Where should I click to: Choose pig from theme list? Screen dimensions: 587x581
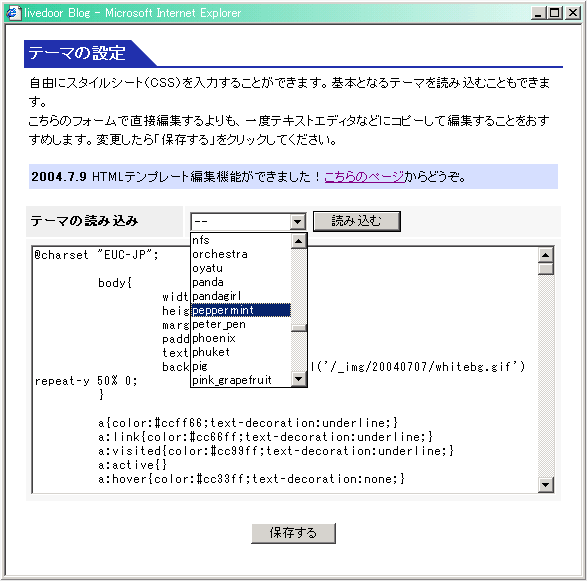pyautogui.click(x=241, y=366)
